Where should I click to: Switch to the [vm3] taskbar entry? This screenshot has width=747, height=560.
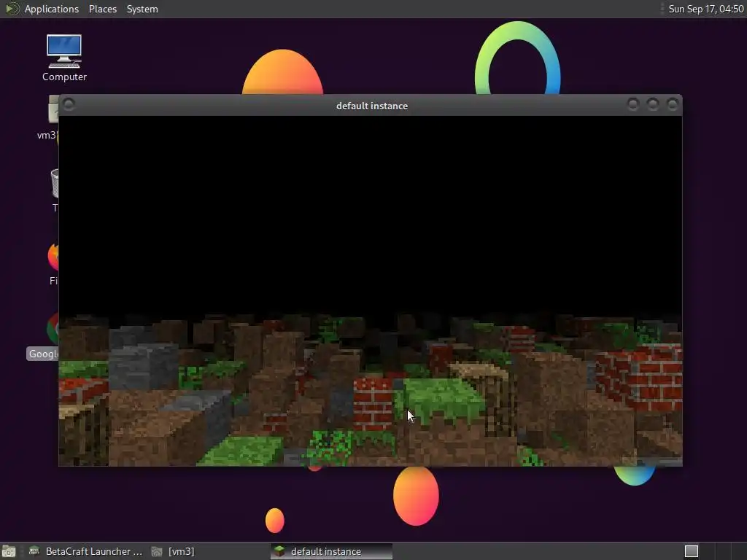(x=173, y=551)
